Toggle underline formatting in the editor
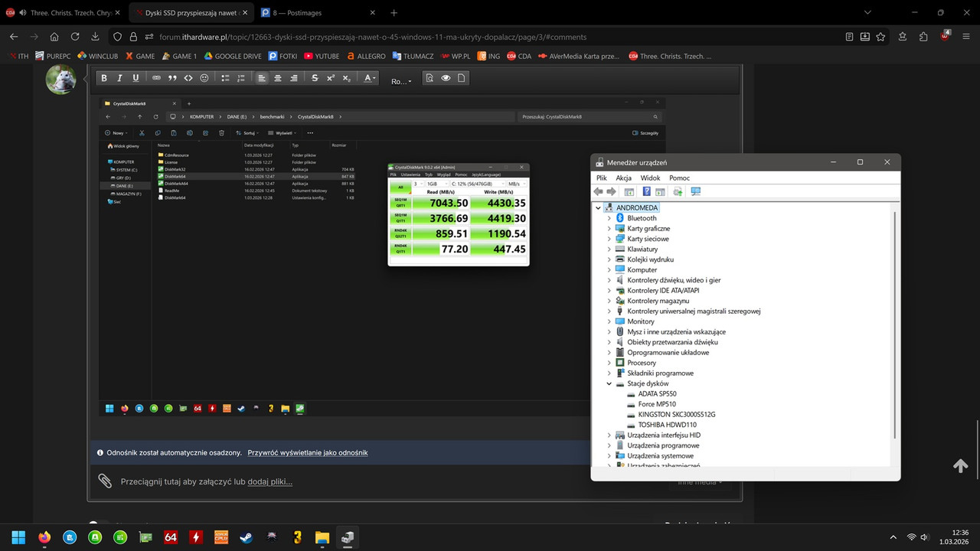Image resolution: width=980 pixels, height=551 pixels. 136,78
